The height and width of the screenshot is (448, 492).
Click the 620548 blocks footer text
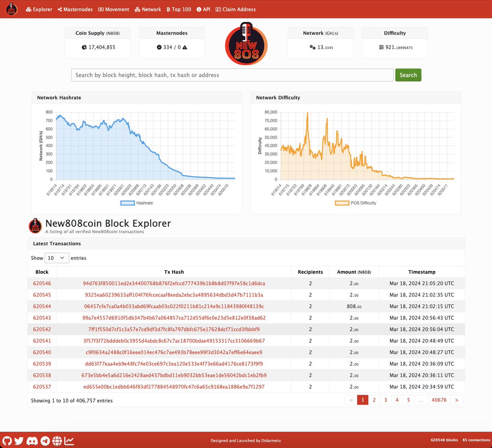coord(444,440)
